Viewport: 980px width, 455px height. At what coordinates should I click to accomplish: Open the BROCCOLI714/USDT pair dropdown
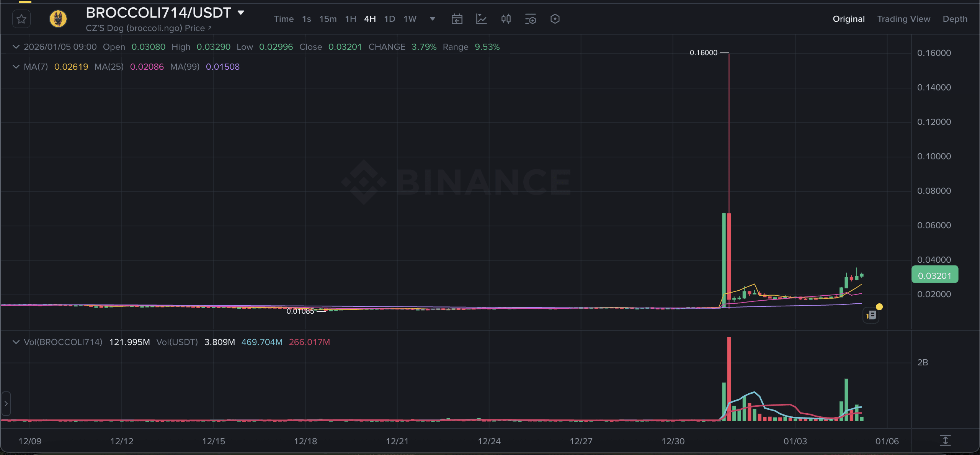[241, 12]
